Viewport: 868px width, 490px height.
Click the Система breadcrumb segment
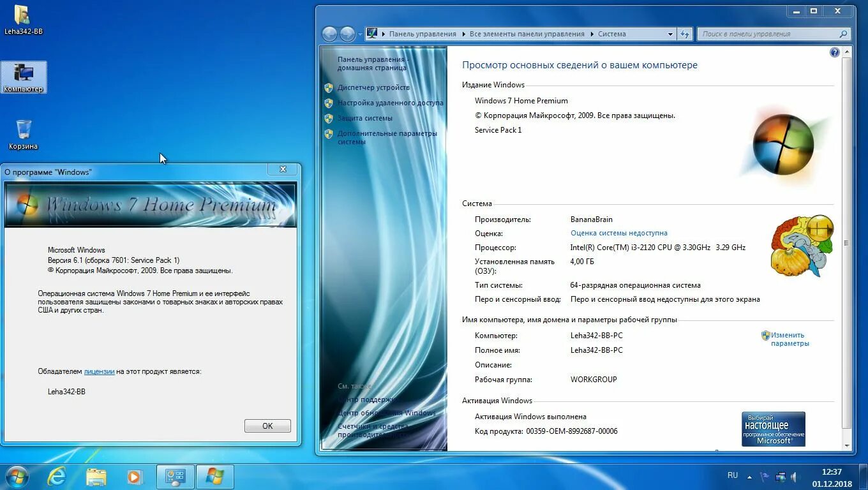pos(611,34)
